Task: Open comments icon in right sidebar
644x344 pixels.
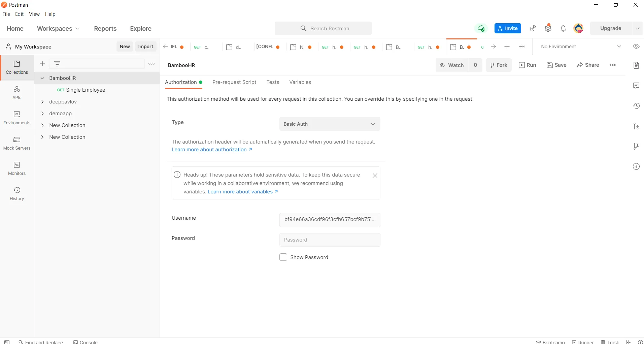Action: click(636, 86)
